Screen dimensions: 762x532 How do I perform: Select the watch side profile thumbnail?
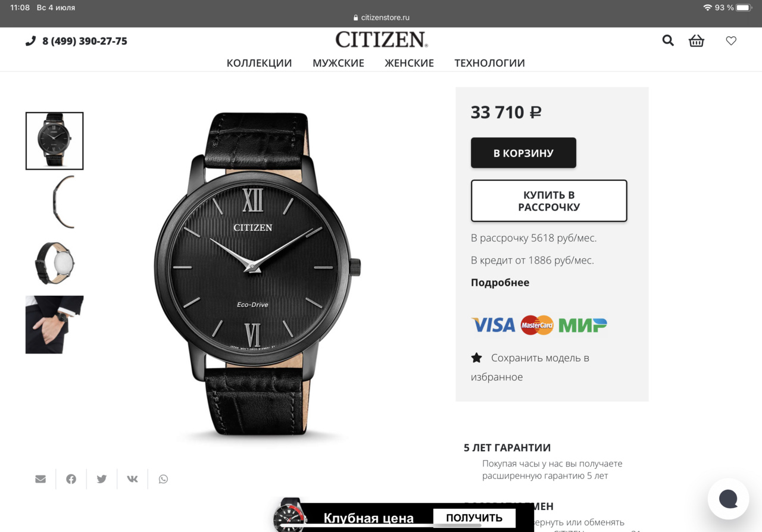click(55, 202)
